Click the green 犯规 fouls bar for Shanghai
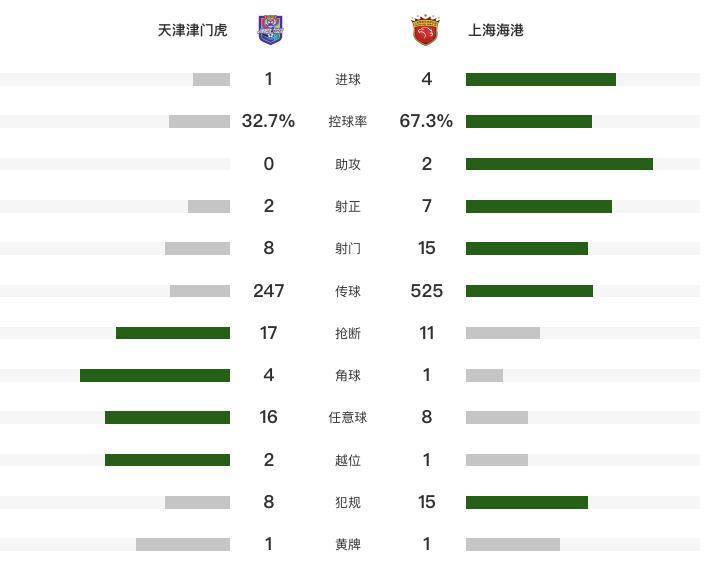Image resolution: width=707 pixels, height=575 pixels. [527, 502]
